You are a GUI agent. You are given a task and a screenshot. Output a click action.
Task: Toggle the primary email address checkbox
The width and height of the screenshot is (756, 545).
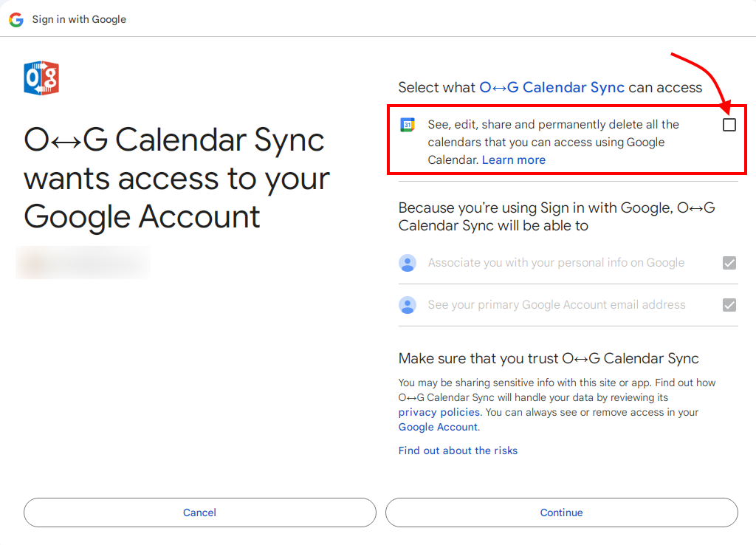point(729,305)
